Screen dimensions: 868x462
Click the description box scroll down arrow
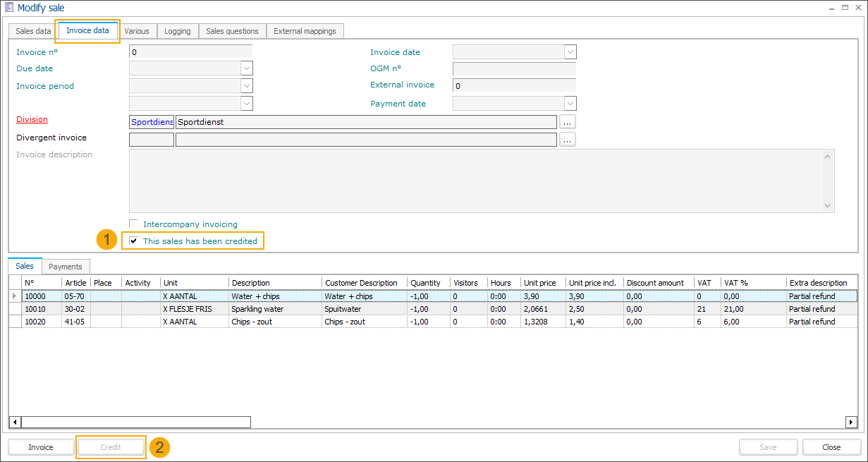click(829, 206)
